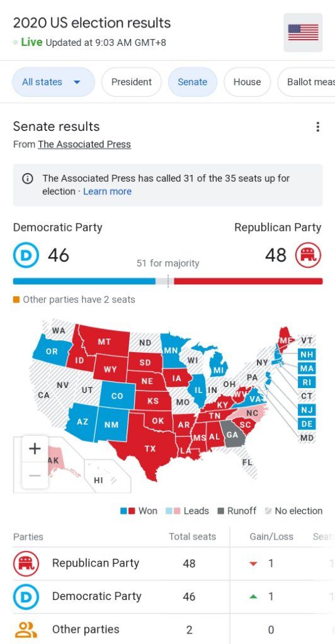Screen dimensions: 335x644
Task: Click the seats majority progress bar
Action: pos(167,281)
